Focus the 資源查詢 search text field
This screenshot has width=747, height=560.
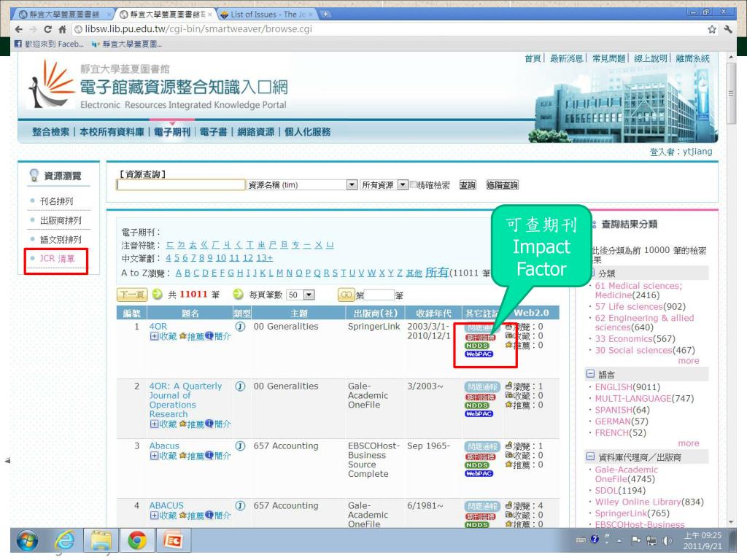point(181,184)
